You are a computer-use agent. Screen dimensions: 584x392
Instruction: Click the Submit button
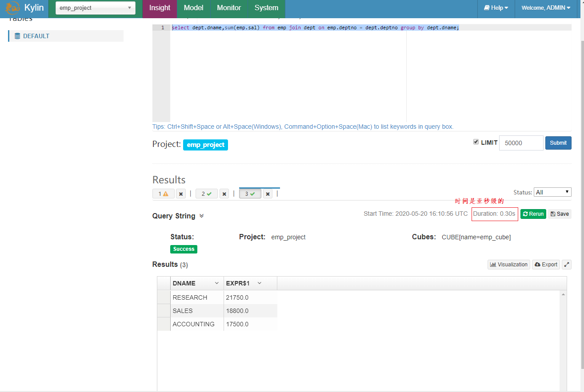coord(558,143)
